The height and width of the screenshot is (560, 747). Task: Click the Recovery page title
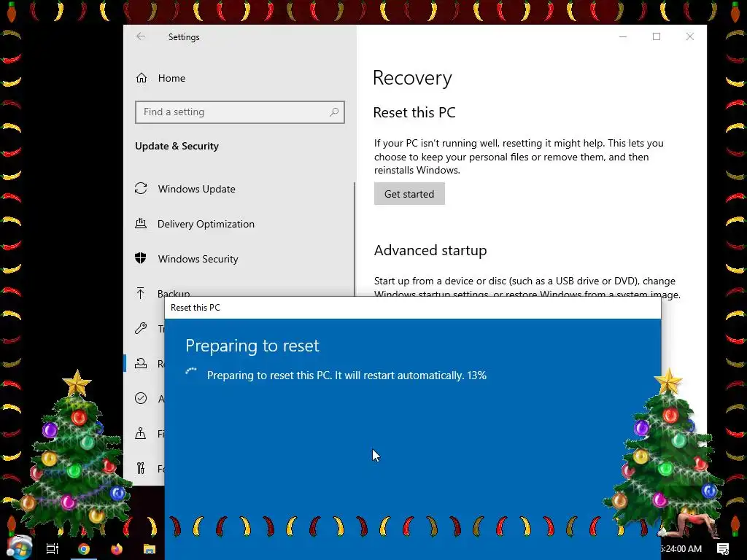pos(412,78)
